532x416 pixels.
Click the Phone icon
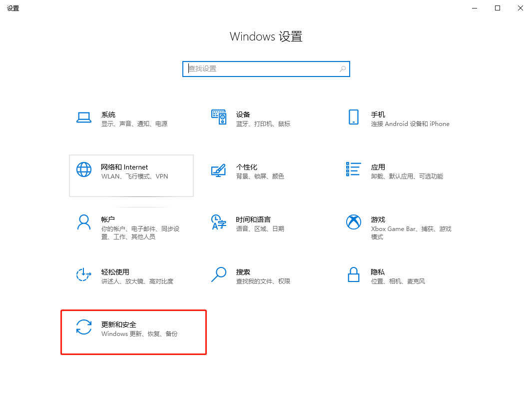353,117
